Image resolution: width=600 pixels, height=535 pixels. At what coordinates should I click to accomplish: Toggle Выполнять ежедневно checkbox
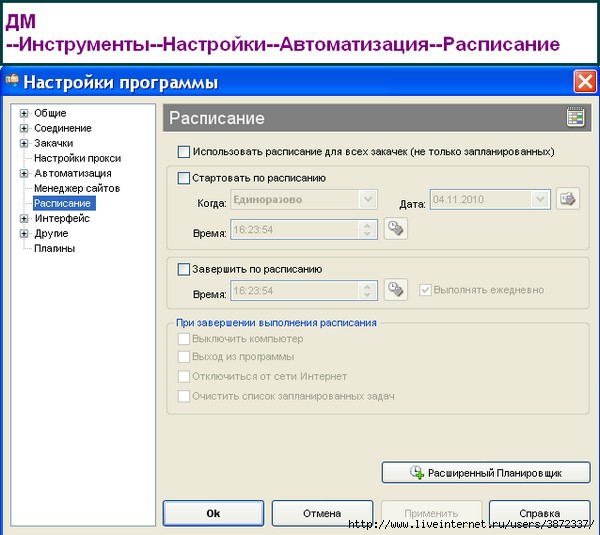[425, 290]
